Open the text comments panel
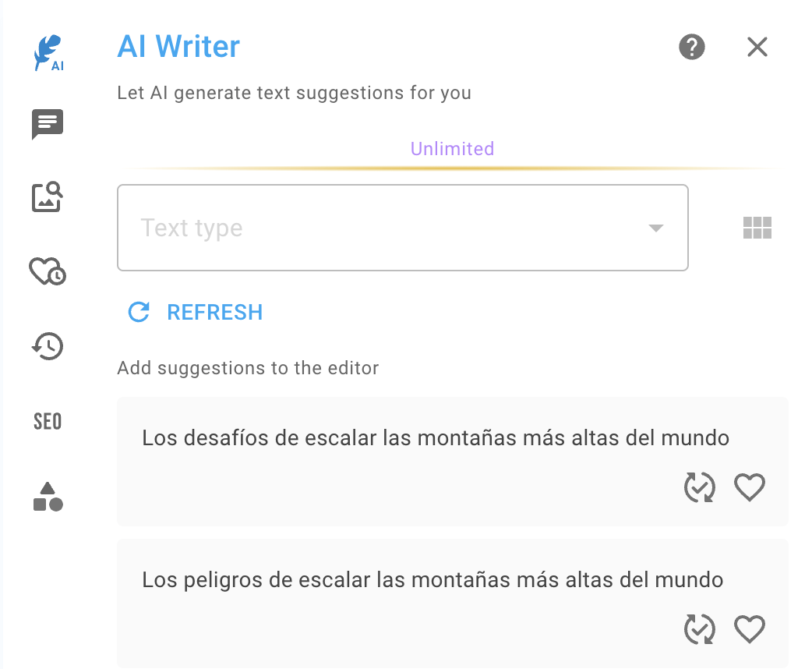812x669 pixels. (x=47, y=125)
